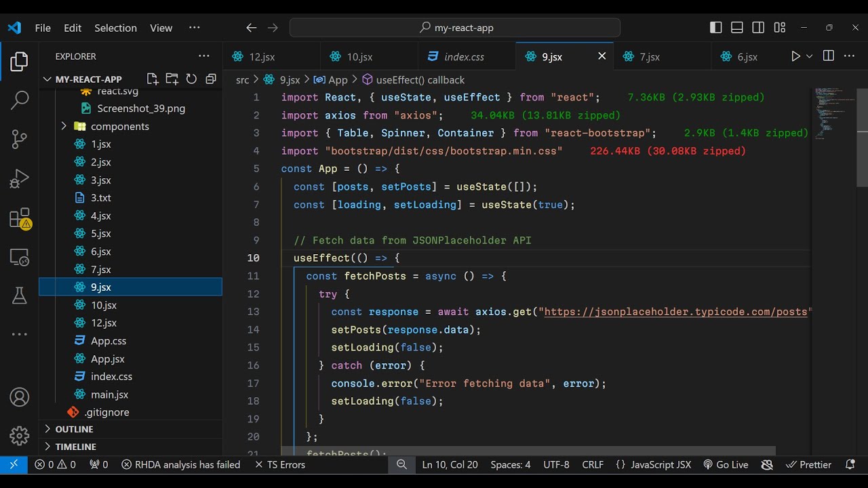
Task: Open the Explorer view in activity bar
Action: pyautogui.click(x=19, y=62)
